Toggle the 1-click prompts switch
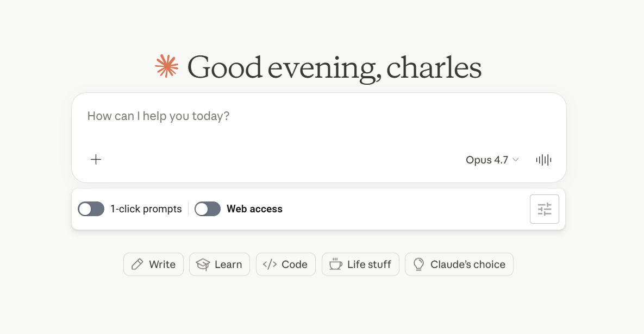The image size is (644, 334). pyautogui.click(x=91, y=209)
